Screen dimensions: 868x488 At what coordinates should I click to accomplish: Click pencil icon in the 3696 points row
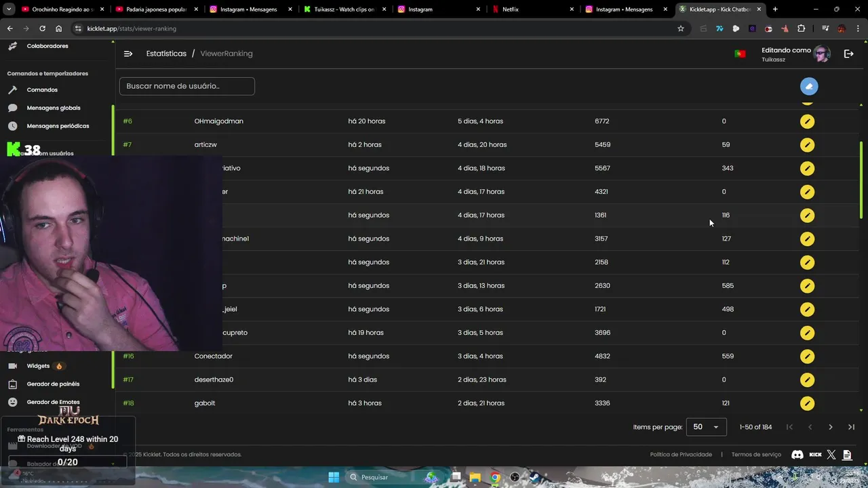[807, 333]
